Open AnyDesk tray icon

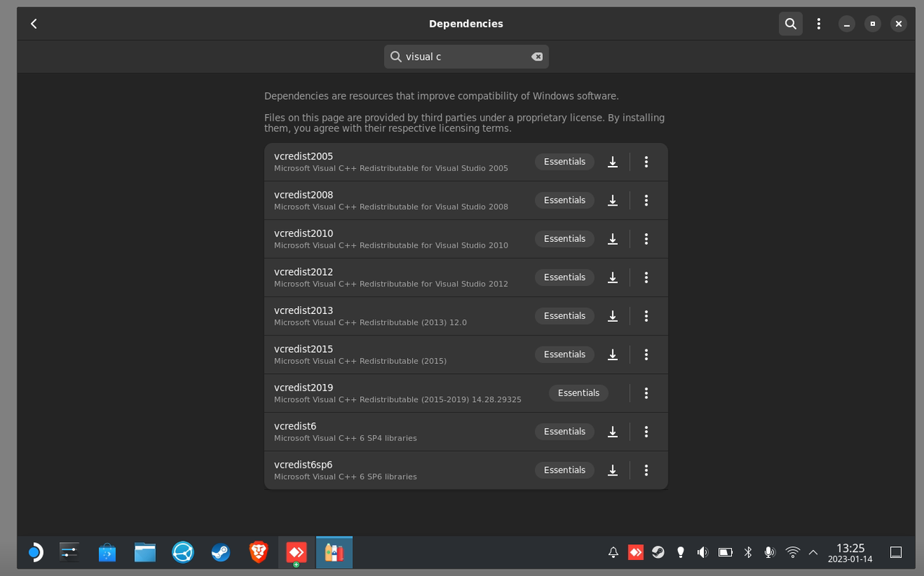pos(635,553)
